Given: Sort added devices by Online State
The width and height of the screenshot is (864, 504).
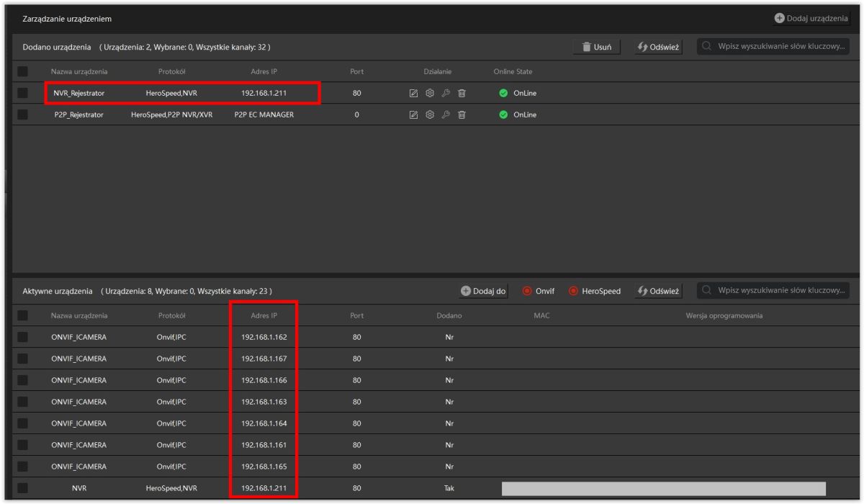Looking at the screenshot, I should pos(513,71).
